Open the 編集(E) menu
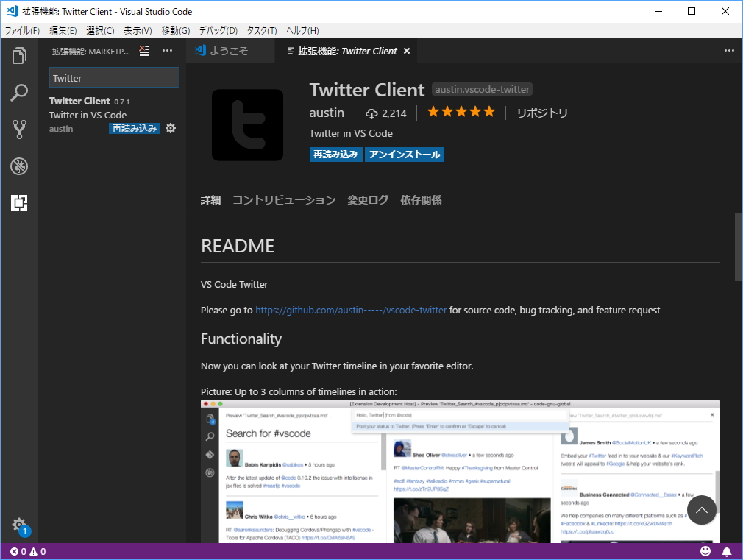743x560 pixels. pyautogui.click(x=63, y=31)
